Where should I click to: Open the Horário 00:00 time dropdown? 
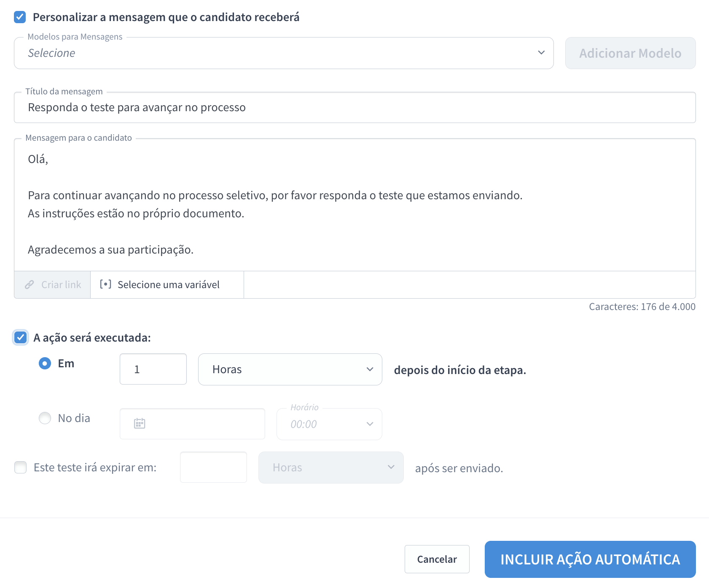(x=329, y=424)
